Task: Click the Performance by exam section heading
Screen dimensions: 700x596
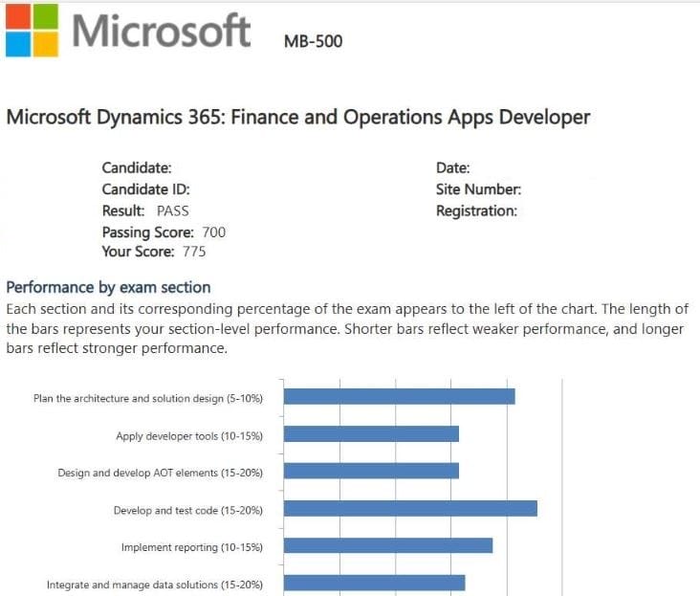Action: point(108,287)
